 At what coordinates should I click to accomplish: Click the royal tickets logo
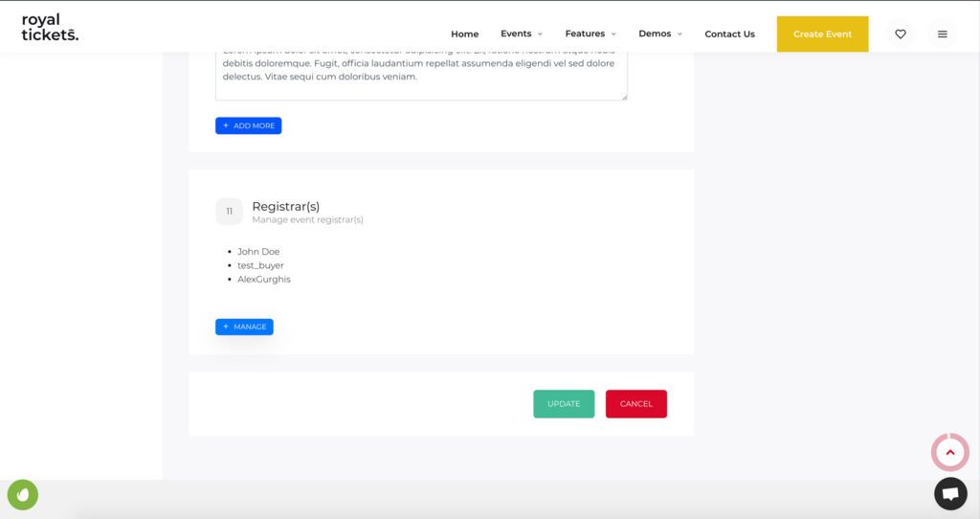(50, 28)
